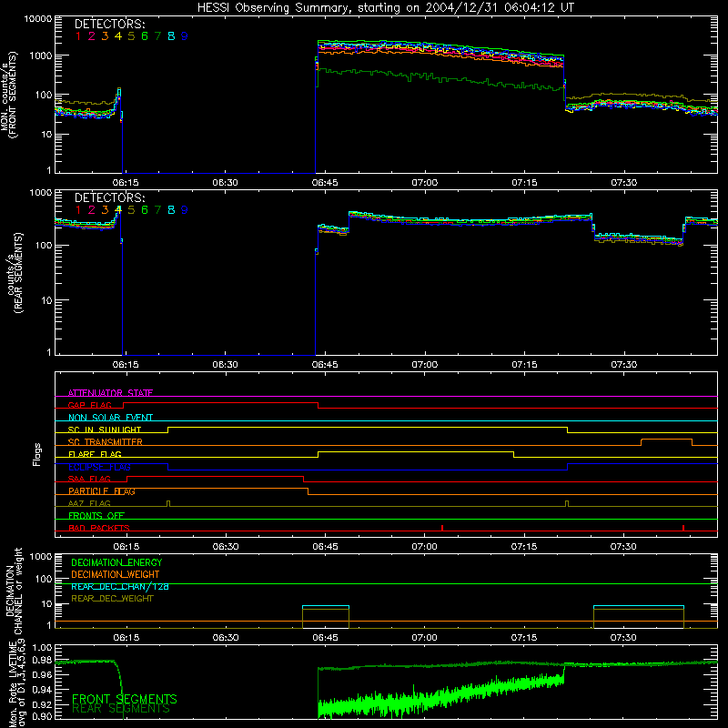Click the 06:45 tick label under front segments plot
Image resolution: width=728 pixels, height=728 pixels.
[325, 183]
